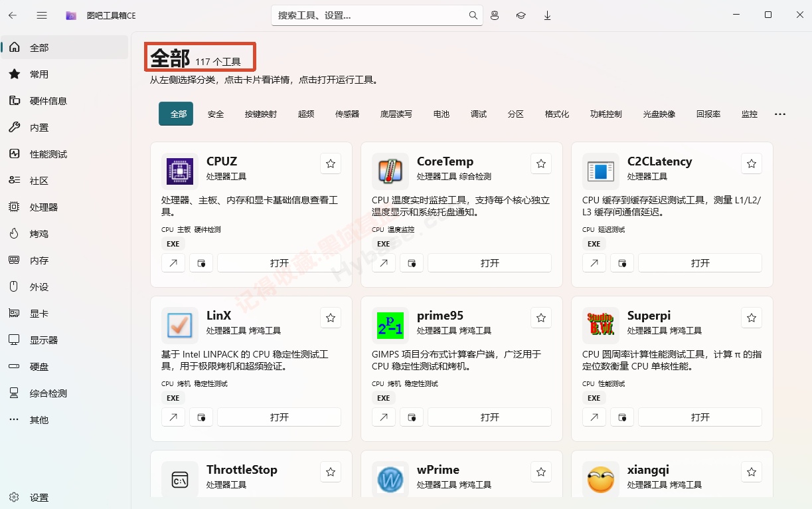Click prime95's arrow shortcut icon
The height and width of the screenshot is (509, 812).
point(384,417)
